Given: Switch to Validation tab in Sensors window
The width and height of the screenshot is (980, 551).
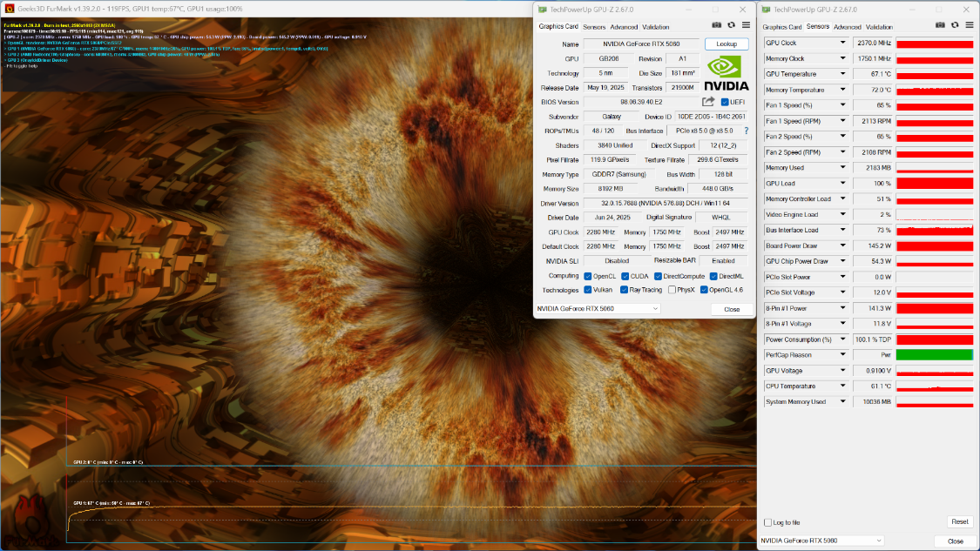Looking at the screenshot, I should pyautogui.click(x=879, y=27).
